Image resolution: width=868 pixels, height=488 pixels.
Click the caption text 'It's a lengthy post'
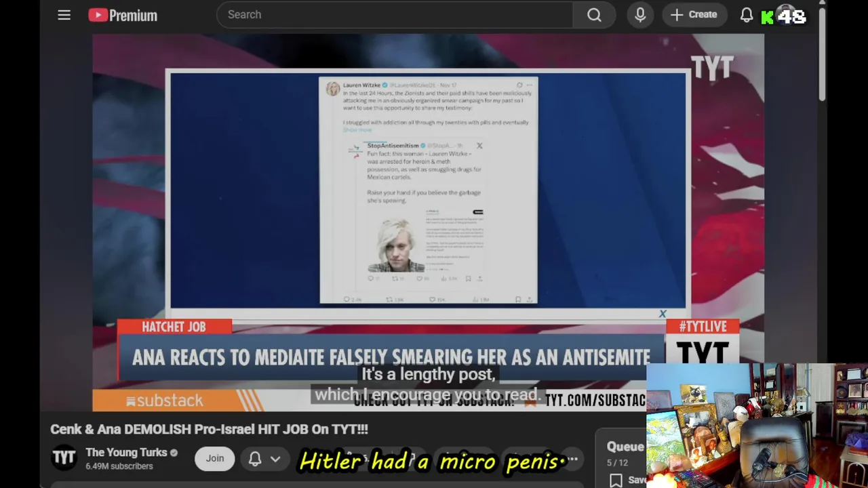[428, 374]
